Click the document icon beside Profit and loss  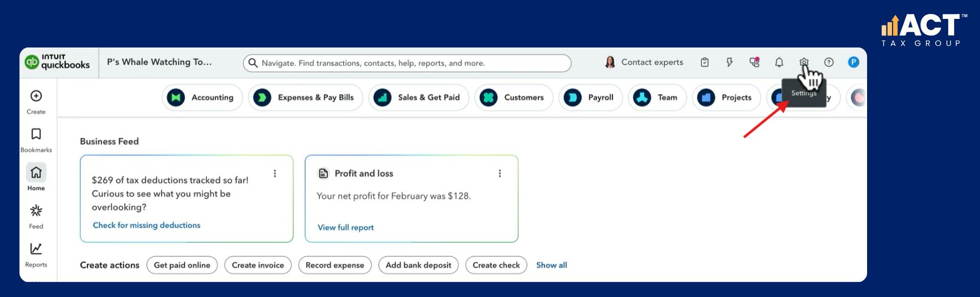coord(323,173)
